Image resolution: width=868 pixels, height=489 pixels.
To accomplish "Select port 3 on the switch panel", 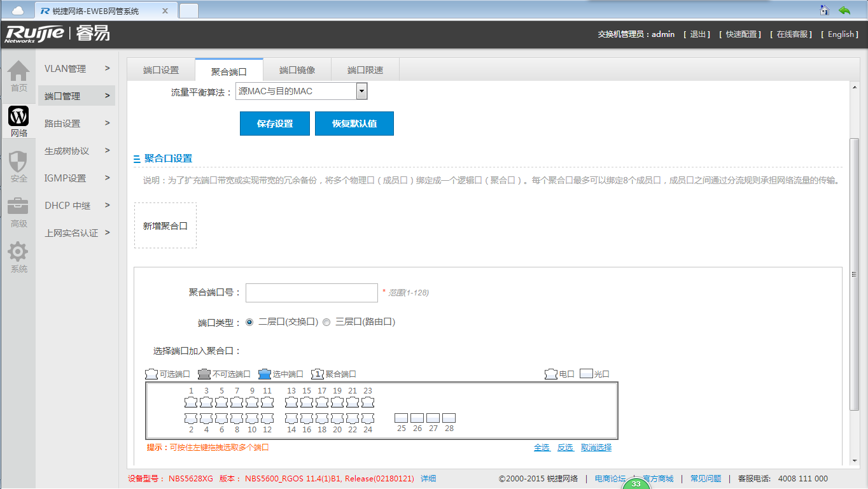I will point(206,402).
